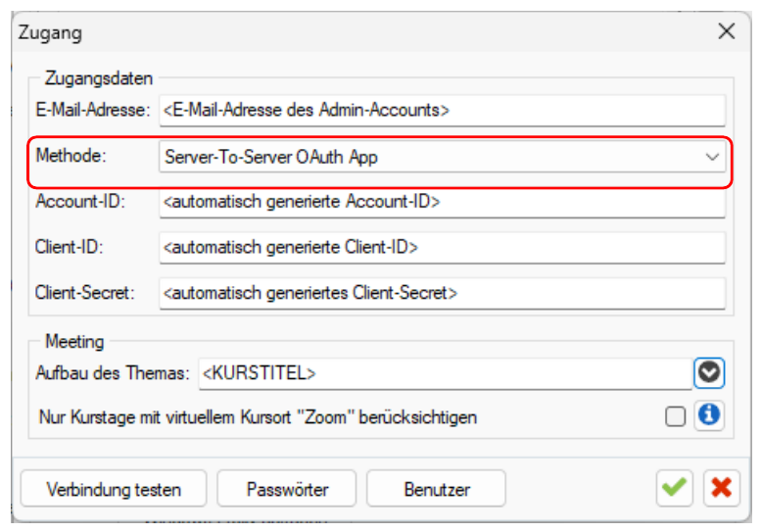Viewport: 761px width, 532px height.
Task: Click into the Account-ID field
Action: click(x=442, y=202)
